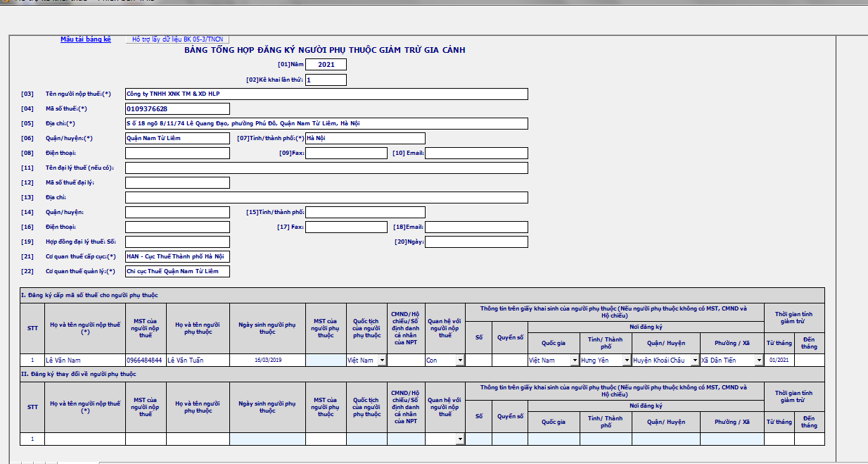Click taxpayer name field Công ty TNHH XNK
The height and width of the screenshot is (464, 868).
click(x=326, y=94)
